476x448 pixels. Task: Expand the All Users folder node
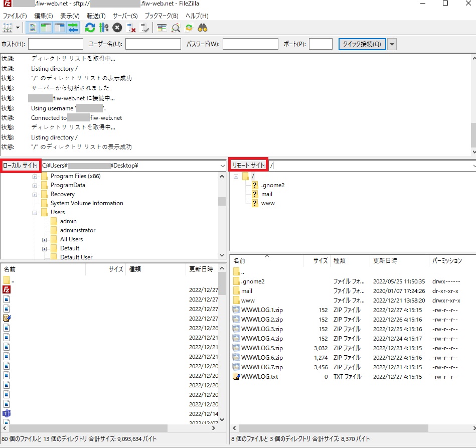click(44, 240)
